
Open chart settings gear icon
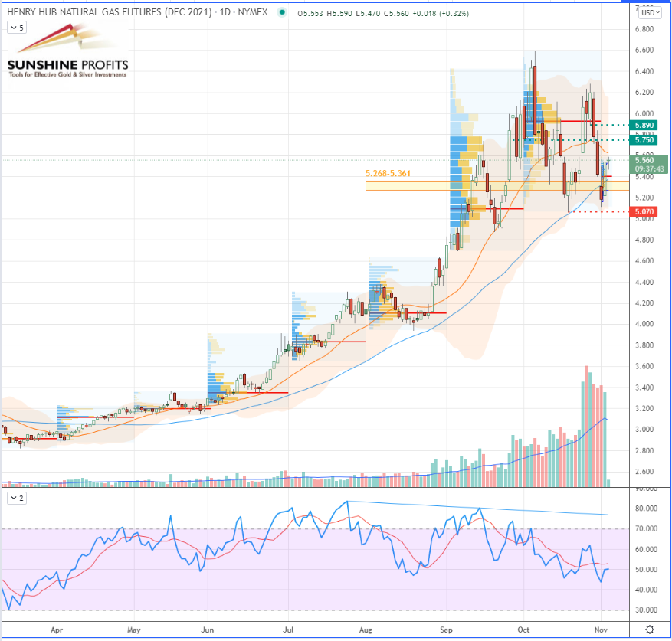650,630
